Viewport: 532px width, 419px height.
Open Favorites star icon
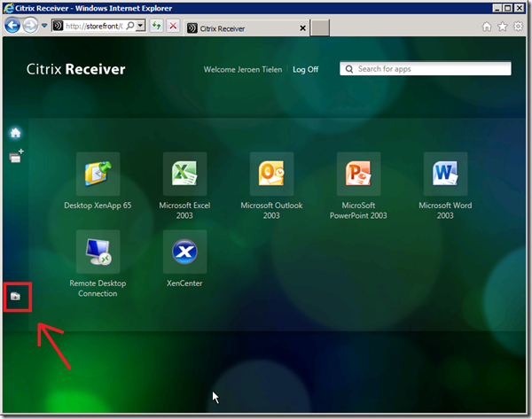click(503, 27)
